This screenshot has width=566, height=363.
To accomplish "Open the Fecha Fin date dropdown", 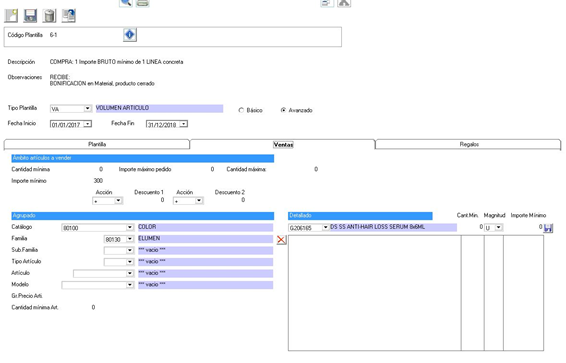I will (x=184, y=124).
